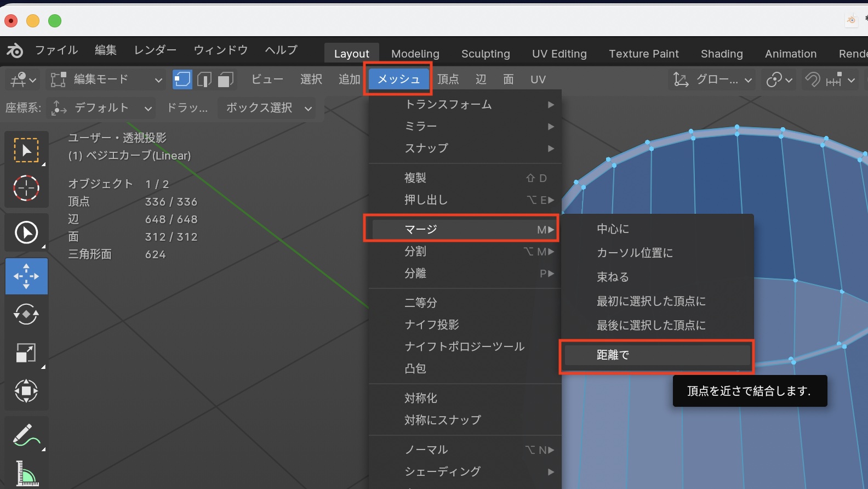Image resolution: width=868 pixels, height=489 pixels.
Task: Select the Transform tool
Action: click(x=26, y=391)
